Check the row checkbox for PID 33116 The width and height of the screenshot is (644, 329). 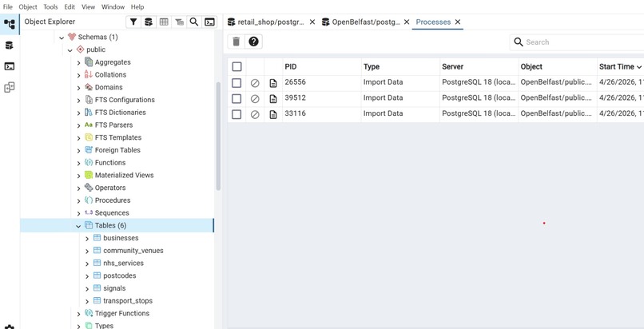point(237,114)
